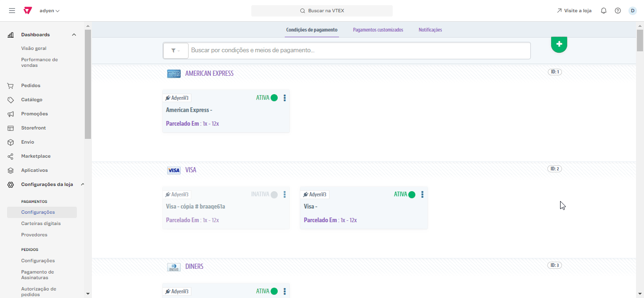Click the ID:2 badge

pyautogui.click(x=555, y=169)
